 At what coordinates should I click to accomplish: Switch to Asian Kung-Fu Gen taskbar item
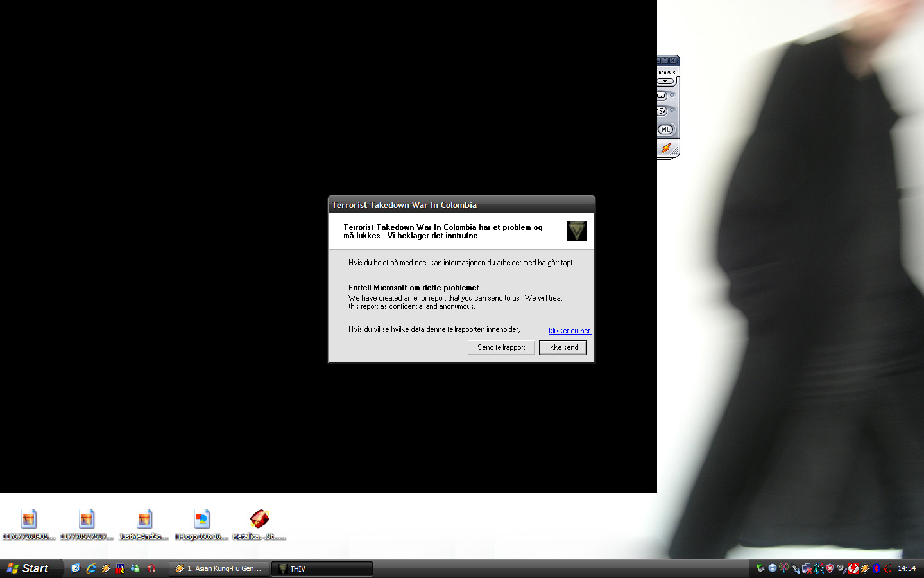(219, 568)
